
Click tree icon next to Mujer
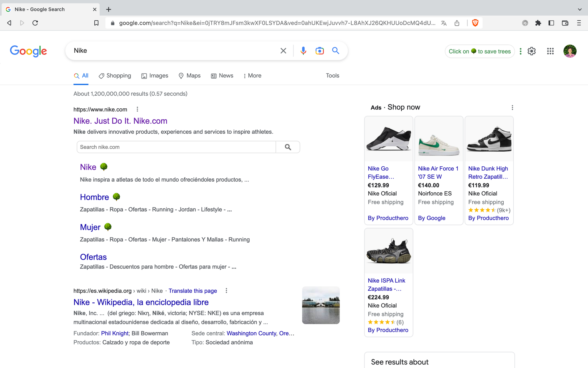tap(108, 227)
